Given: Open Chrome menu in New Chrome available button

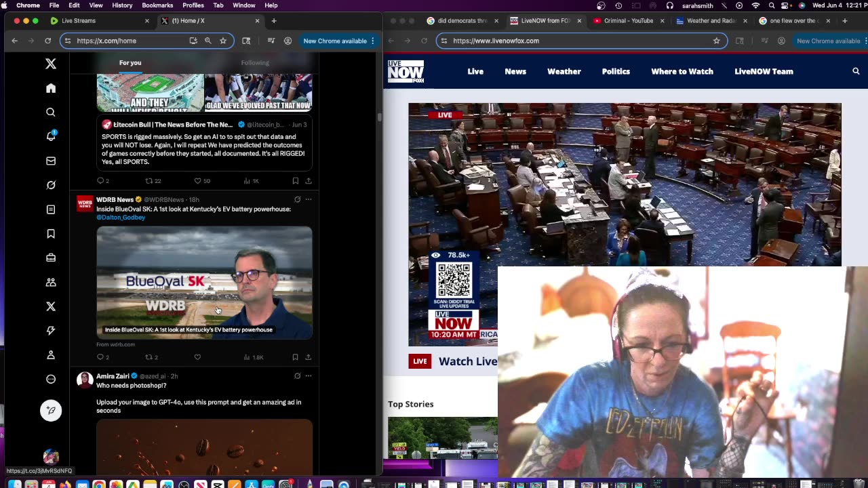Looking at the screenshot, I should click(x=372, y=41).
